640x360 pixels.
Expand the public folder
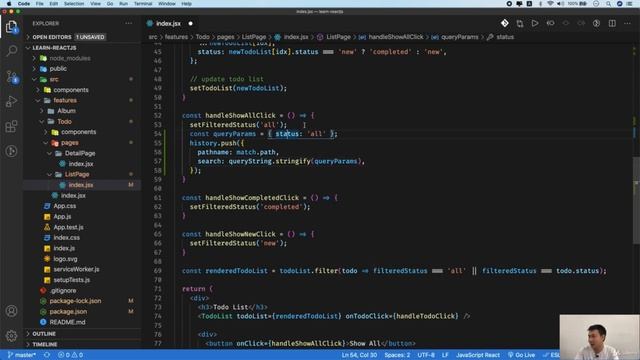click(x=58, y=69)
